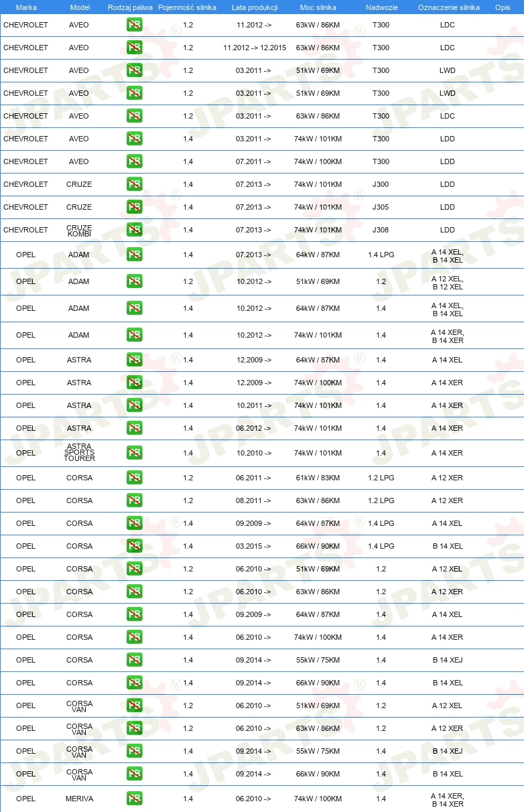
Task: Click fuel icon in Astra 12.2009 74kW/100KM row
Action: click(x=134, y=383)
